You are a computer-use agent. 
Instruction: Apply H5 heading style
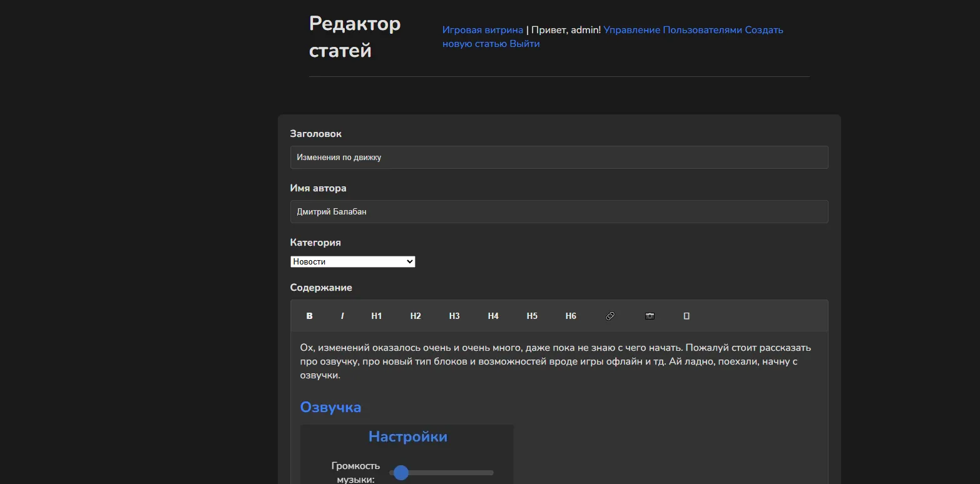pyautogui.click(x=532, y=316)
